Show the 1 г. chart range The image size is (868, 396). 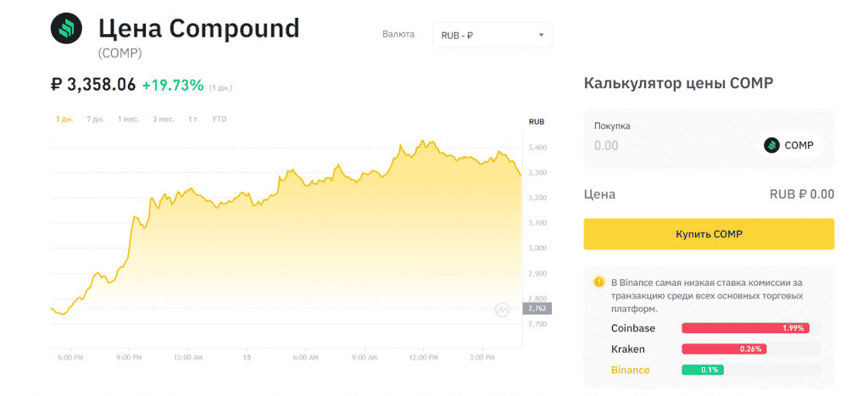[193, 119]
